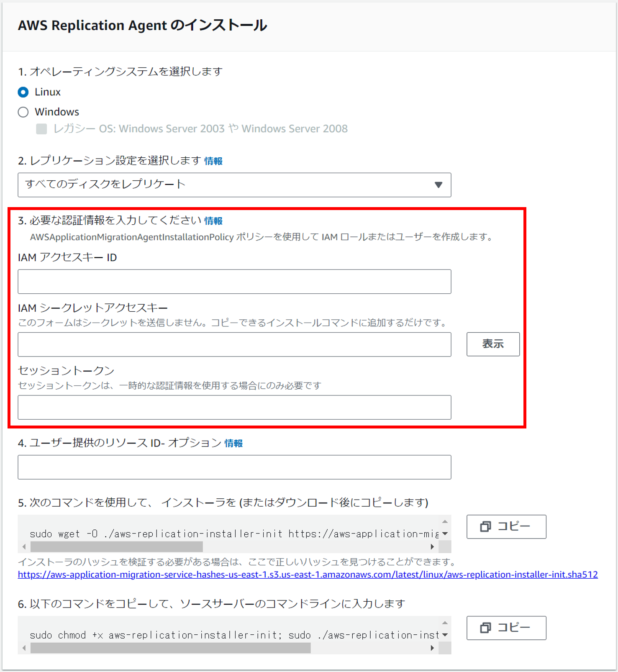The image size is (618, 672).
Task: Focus the IAM アクセスキー ID field
Action: click(234, 282)
